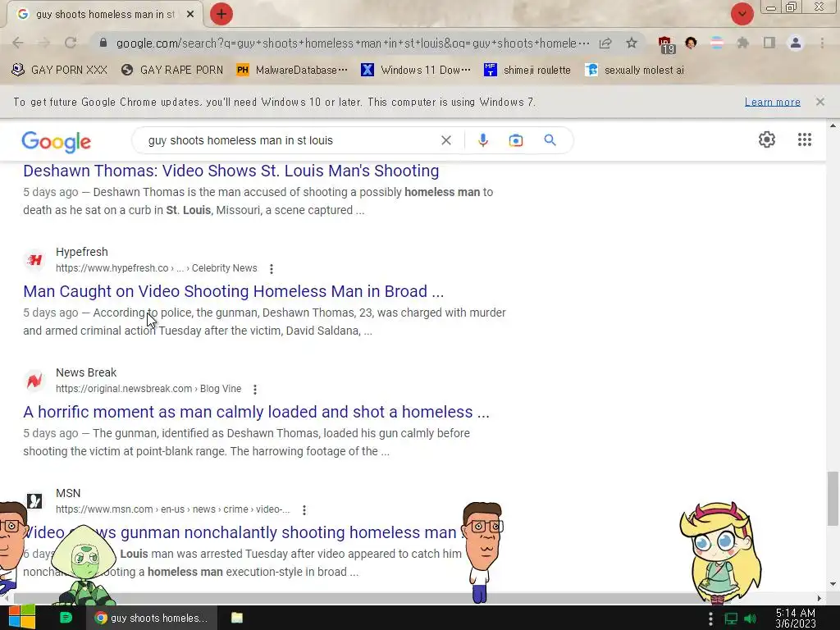Click the MSN site name text
Viewport: 840px width, 630px height.
pyautogui.click(x=68, y=493)
